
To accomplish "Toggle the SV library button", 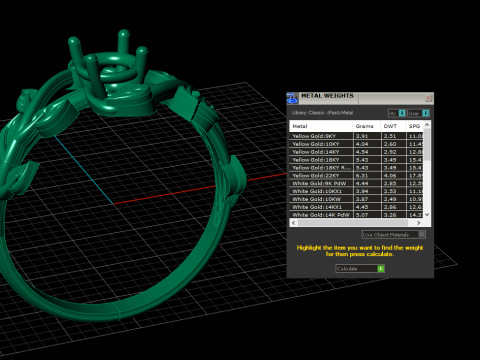I will [x=397, y=113].
